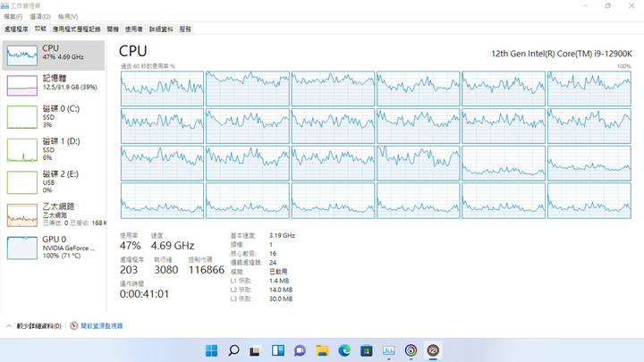Click Task Manager taskbar icon
The image size is (644, 362).
click(388, 350)
